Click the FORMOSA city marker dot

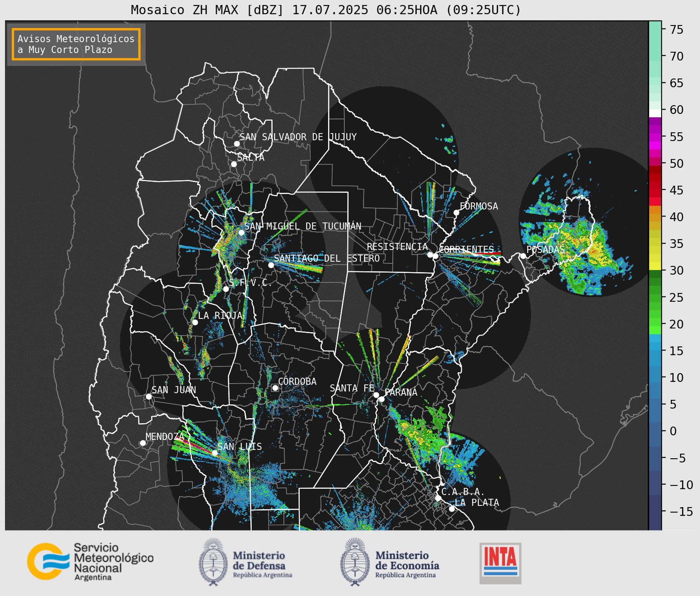[x=457, y=212]
